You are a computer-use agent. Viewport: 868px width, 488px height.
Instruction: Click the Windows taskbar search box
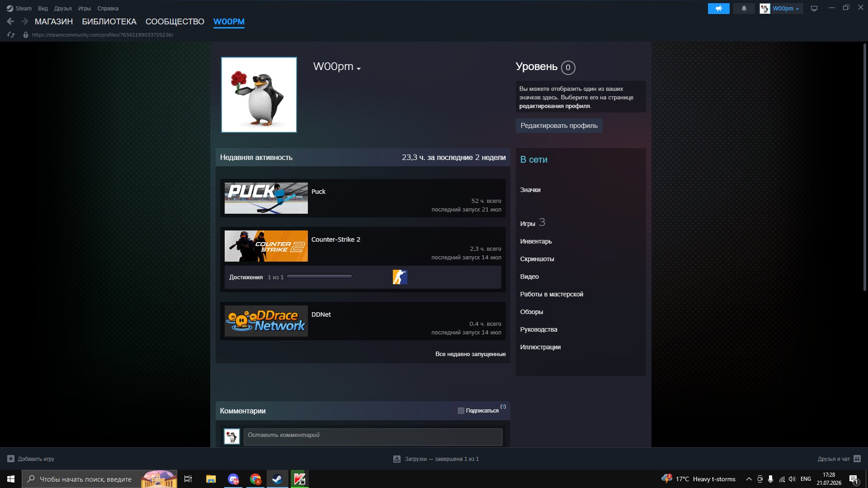point(99,479)
